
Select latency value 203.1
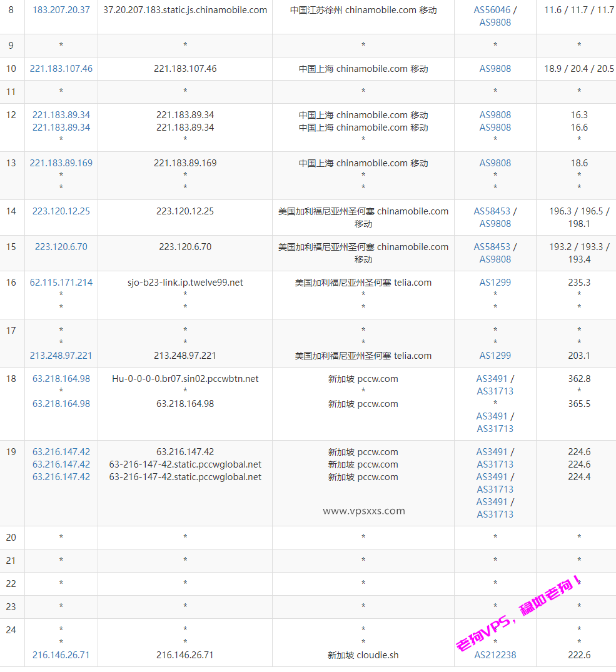pos(579,356)
